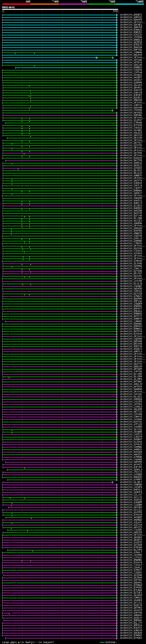Click the white query sequence bar
Image resolution: width=146 pixels, height=644 pixels.
[60, 9]
